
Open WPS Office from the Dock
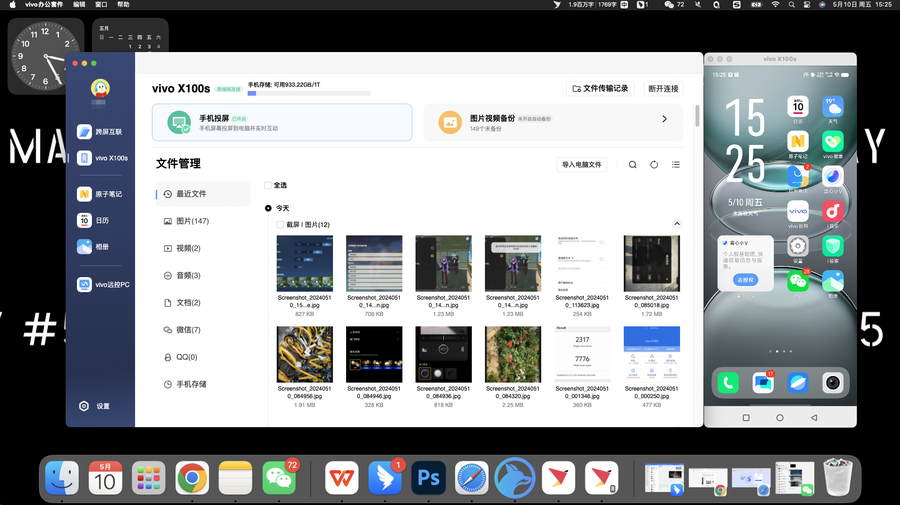coord(342,478)
